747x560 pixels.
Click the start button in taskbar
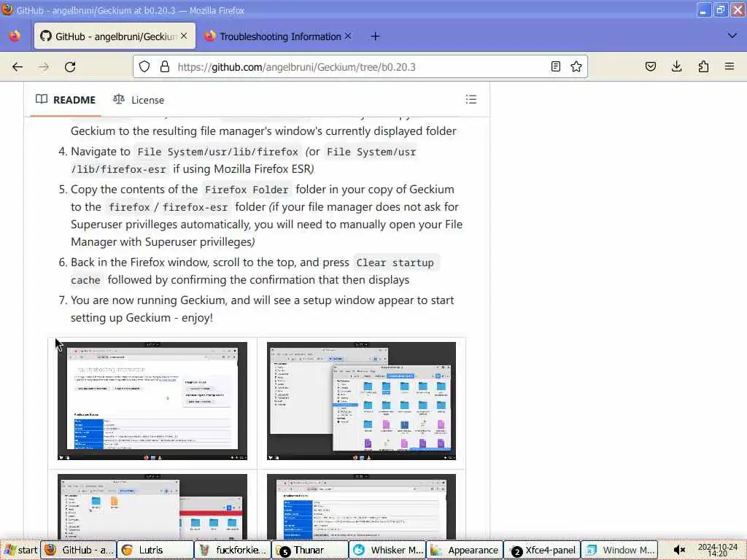point(20,550)
